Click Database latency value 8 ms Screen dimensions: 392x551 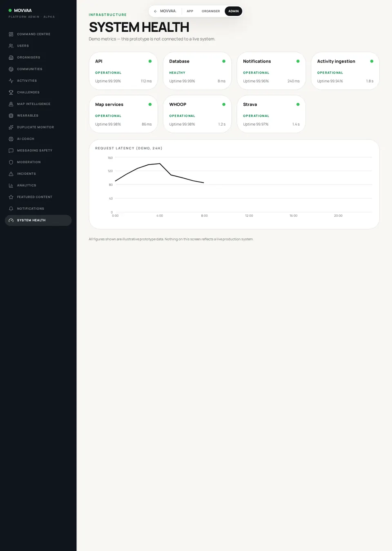coord(221,81)
